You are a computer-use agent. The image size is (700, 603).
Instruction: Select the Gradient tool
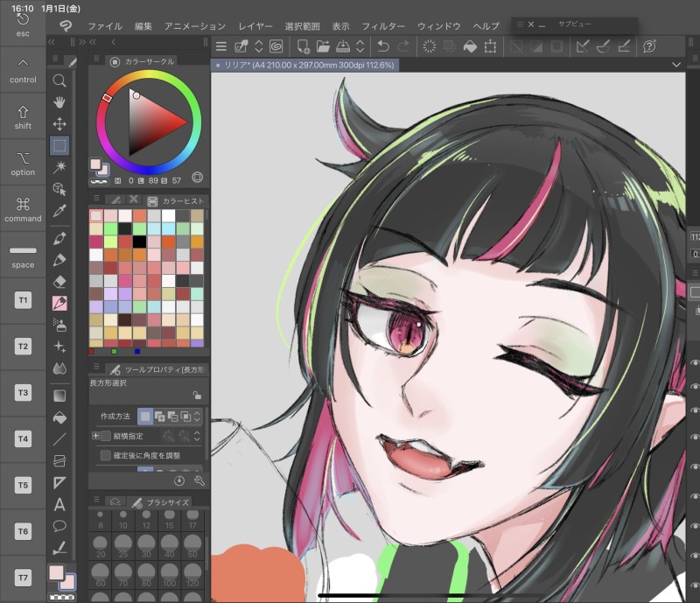[59, 396]
